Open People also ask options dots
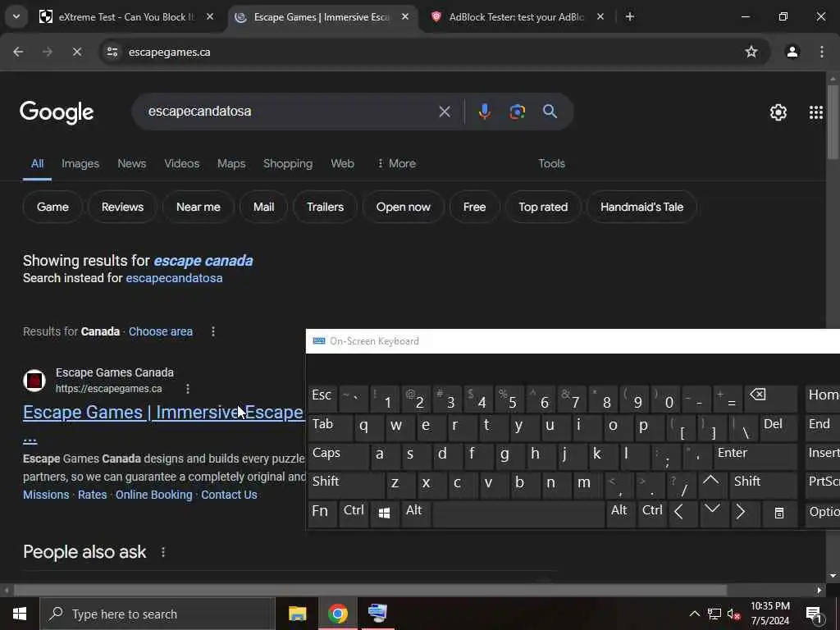840x630 pixels. coord(163,552)
